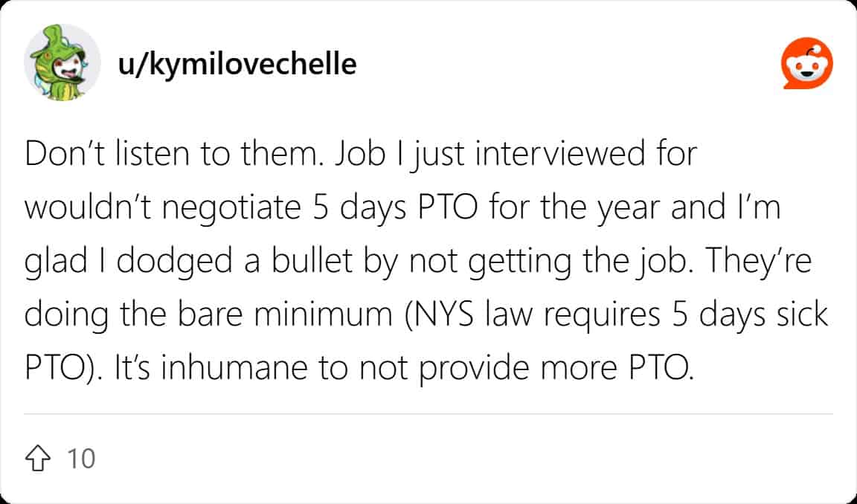This screenshot has height=504, width=857.
Task: Click the upvote count showing 10
Action: click(81, 458)
